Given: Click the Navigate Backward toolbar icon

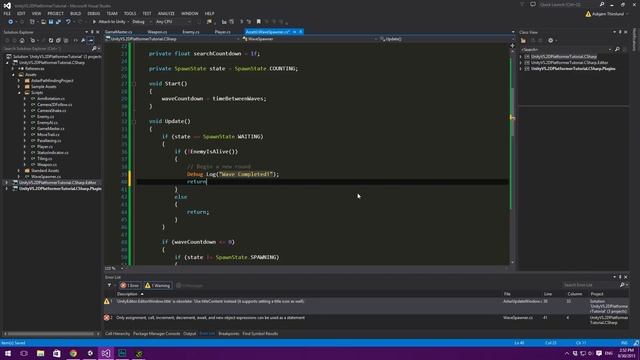Looking at the screenshot, I should 10,22.
